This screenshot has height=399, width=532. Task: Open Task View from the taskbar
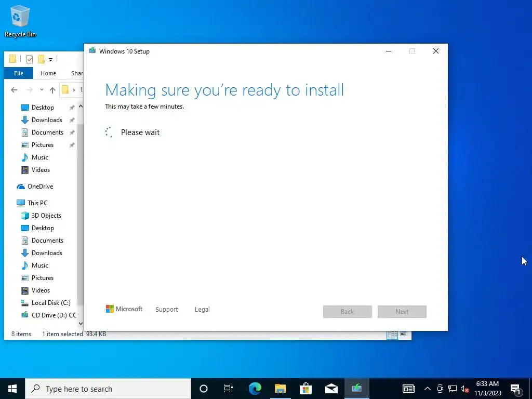229,389
